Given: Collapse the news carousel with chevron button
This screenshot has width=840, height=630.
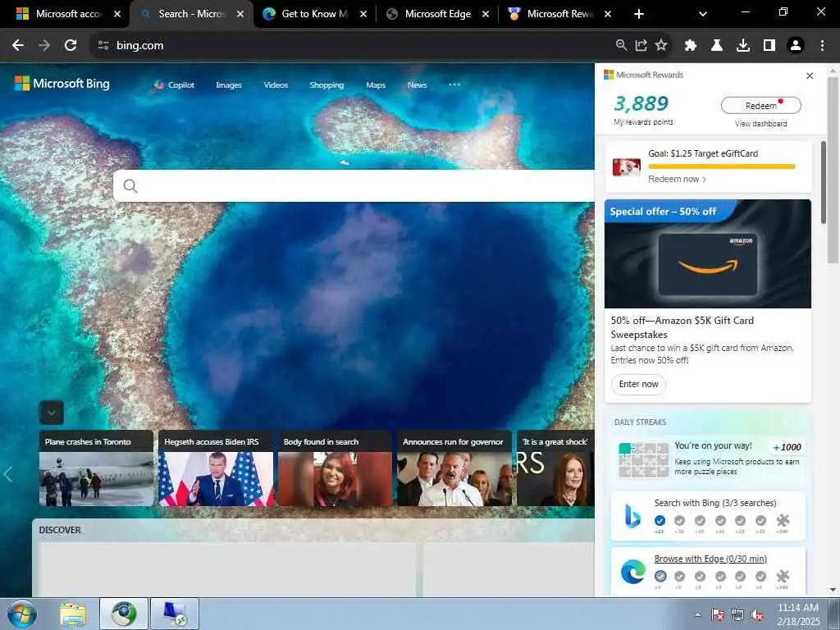Looking at the screenshot, I should 52,413.
